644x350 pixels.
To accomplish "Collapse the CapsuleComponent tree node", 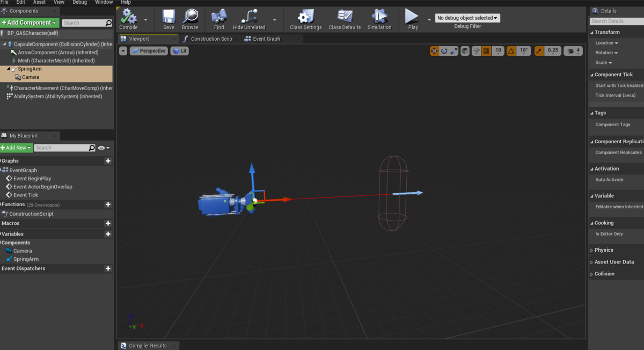I will pyautogui.click(x=4, y=44).
